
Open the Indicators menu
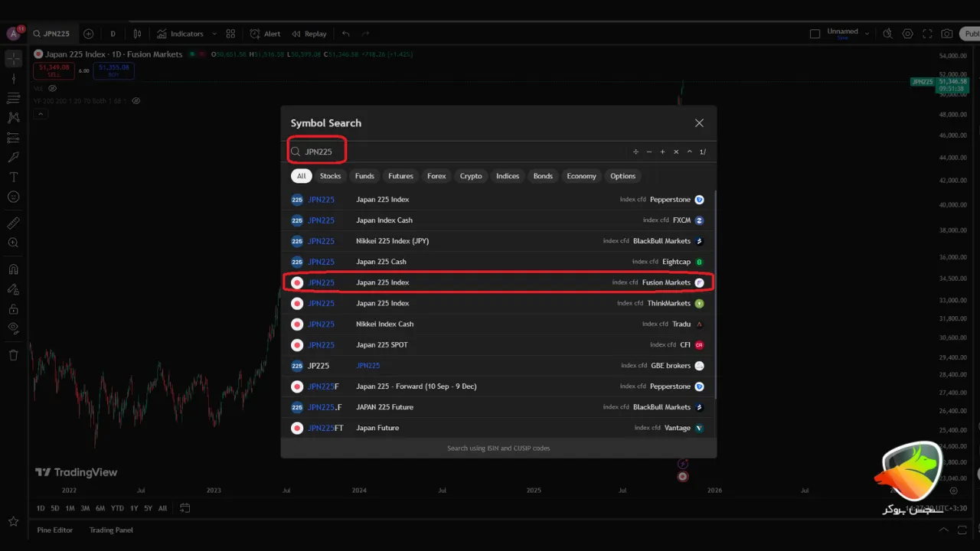click(x=181, y=34)
